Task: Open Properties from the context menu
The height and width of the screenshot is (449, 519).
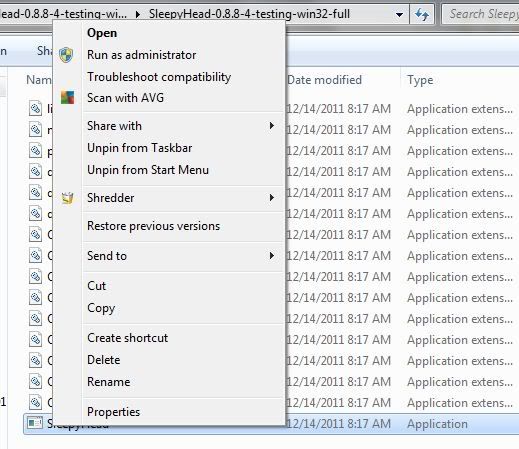Action: pos(113,412)
